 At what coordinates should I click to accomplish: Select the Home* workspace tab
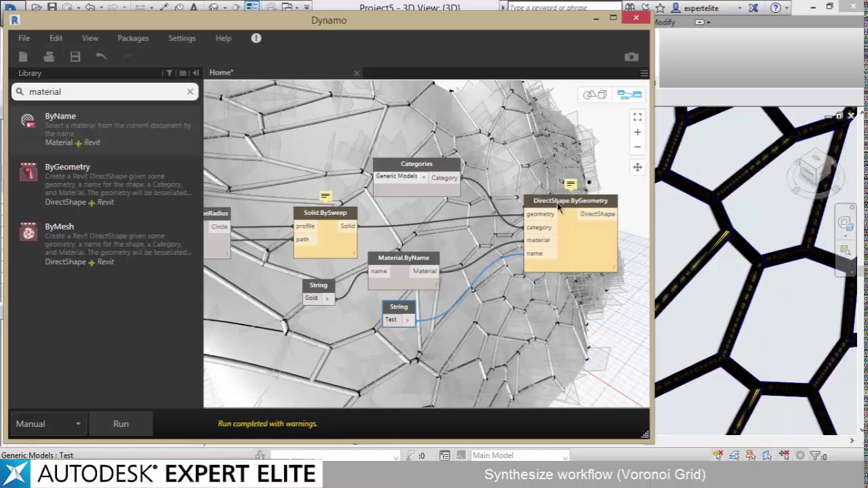pyautogui.click(x=222, y=73)
